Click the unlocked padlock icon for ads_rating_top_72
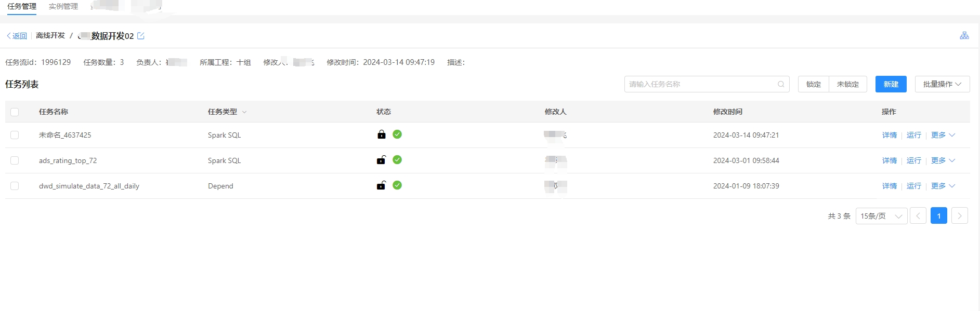Image resolution: width=980 pixels, height=311 pixels. click(x=381, y=160)
